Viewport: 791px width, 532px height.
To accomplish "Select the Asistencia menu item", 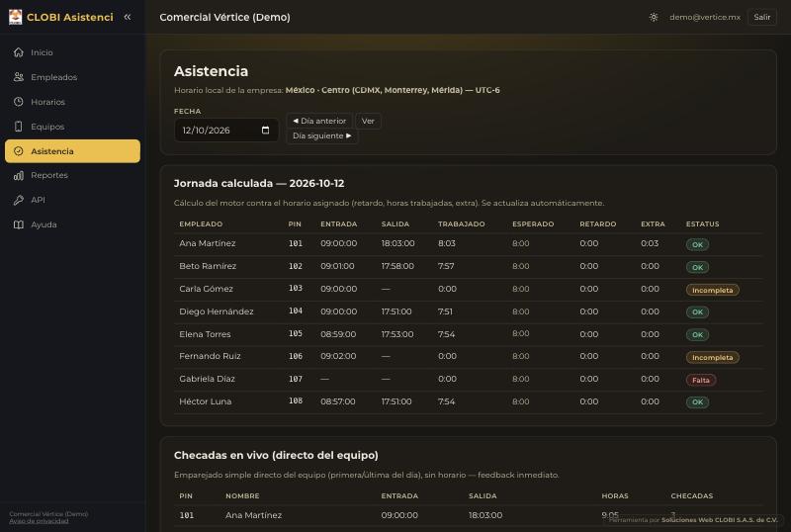I will coord(72,151).
